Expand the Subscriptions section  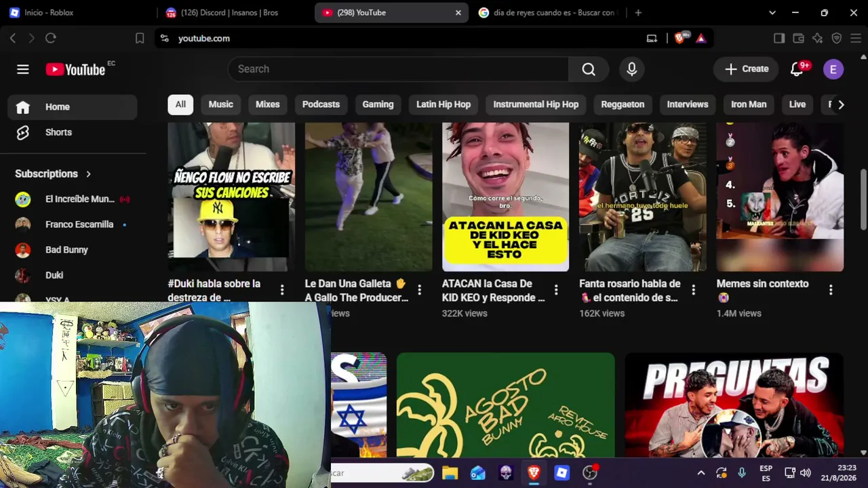[53, 174]
